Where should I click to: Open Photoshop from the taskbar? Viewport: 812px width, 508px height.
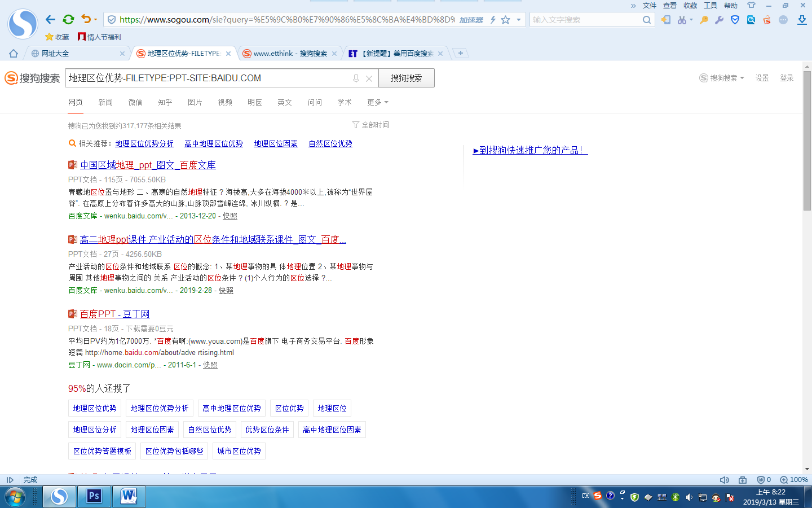click(94, 496)
